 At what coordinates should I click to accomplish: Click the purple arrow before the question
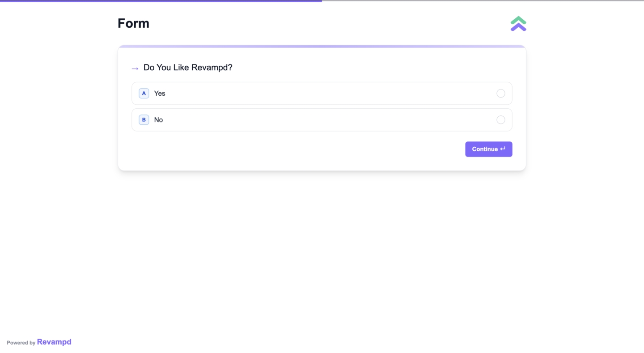click(x=135, y=68)
